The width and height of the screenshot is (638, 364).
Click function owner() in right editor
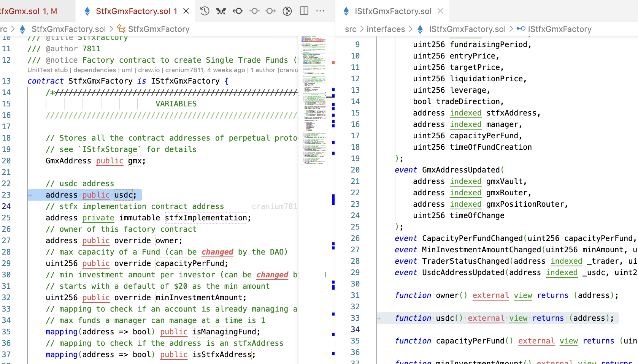(431, 295)
